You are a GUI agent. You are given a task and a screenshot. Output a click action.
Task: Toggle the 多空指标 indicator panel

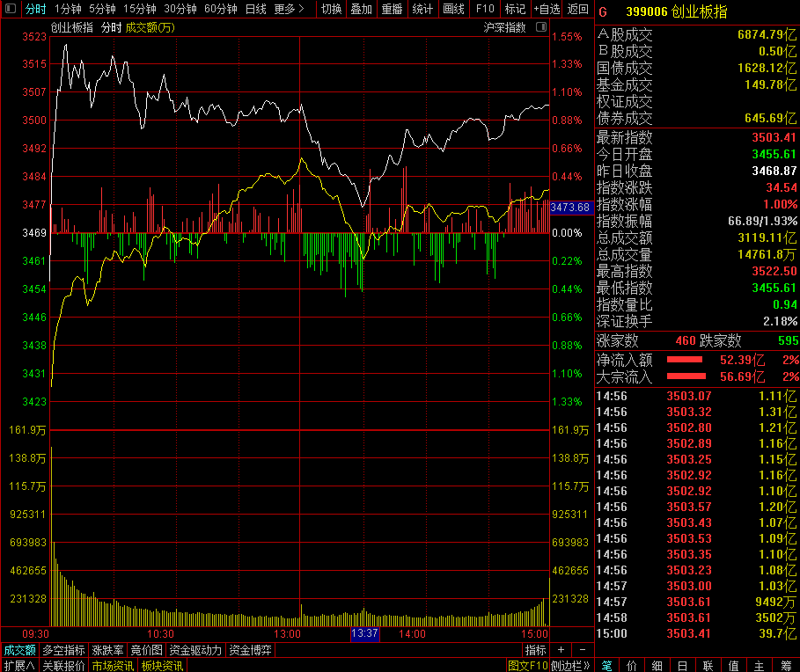(x=63, y=650)
